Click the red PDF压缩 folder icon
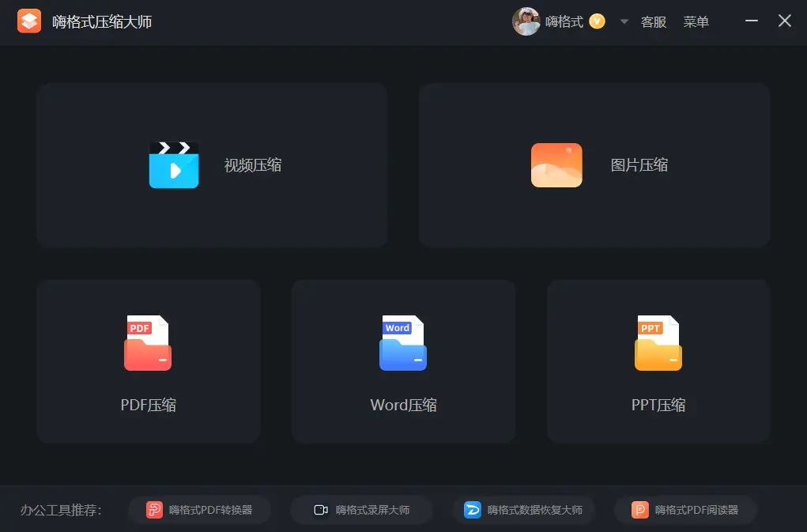Image resolution: width=807 pixels, height=532 pixels. 147,341
